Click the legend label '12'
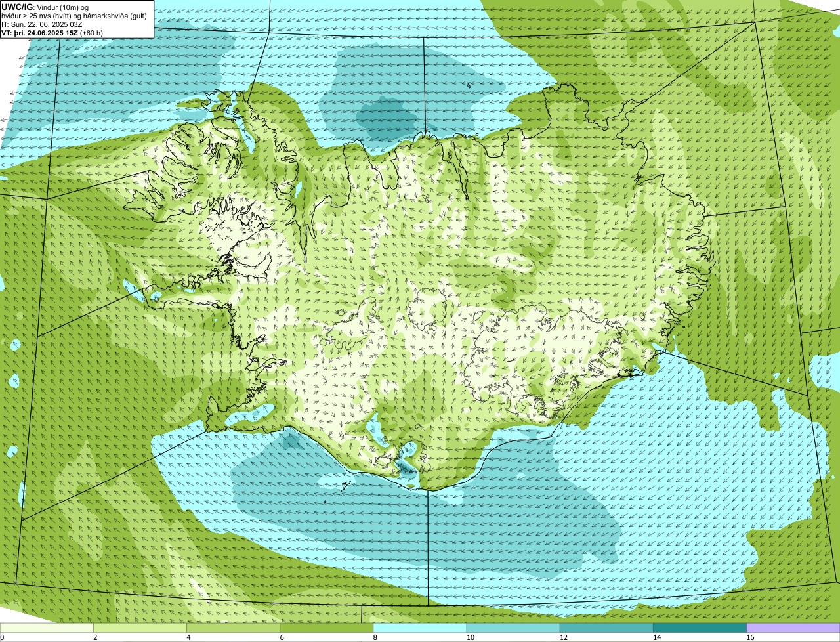This screenshot has height=642, width=840. tap(564, 637)
